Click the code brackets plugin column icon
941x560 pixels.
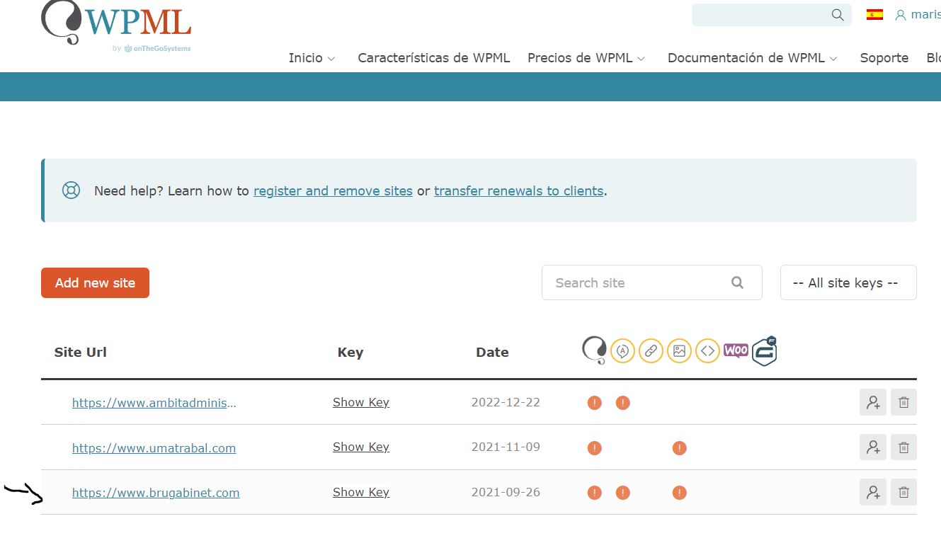707,350
